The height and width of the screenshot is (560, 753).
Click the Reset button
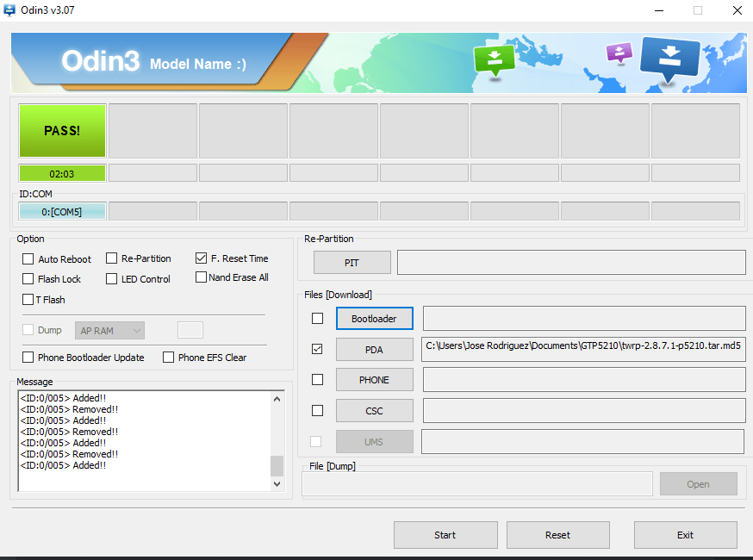point(557,535)
